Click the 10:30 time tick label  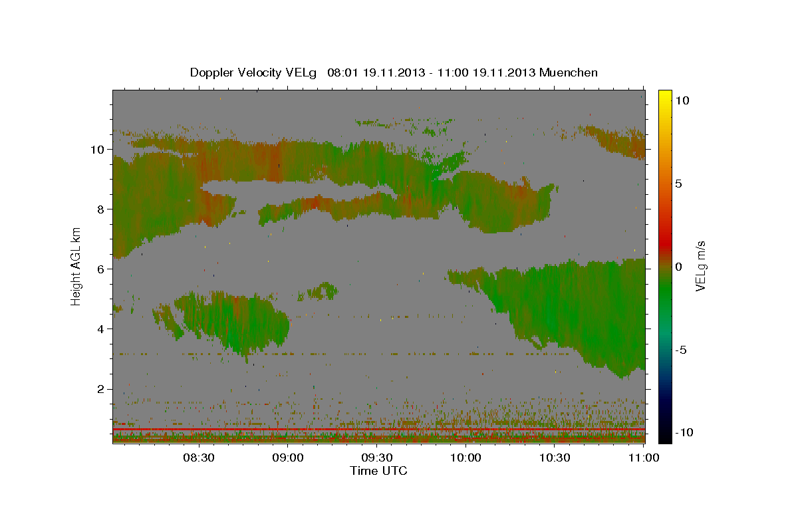[555, 458]
